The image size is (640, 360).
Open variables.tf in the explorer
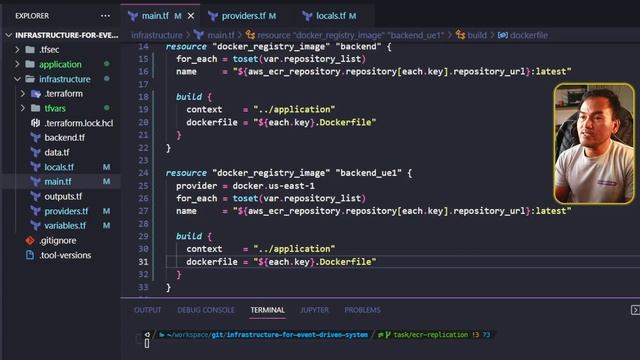coord(65,226)
